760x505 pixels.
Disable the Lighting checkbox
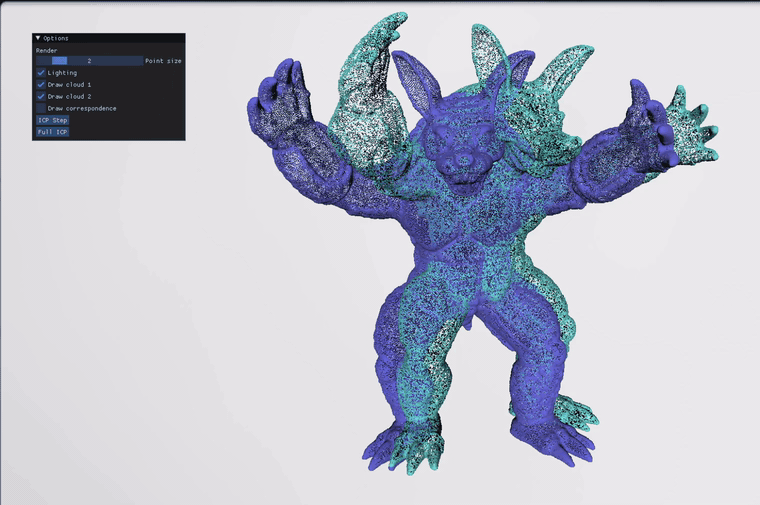click(41, 73)
